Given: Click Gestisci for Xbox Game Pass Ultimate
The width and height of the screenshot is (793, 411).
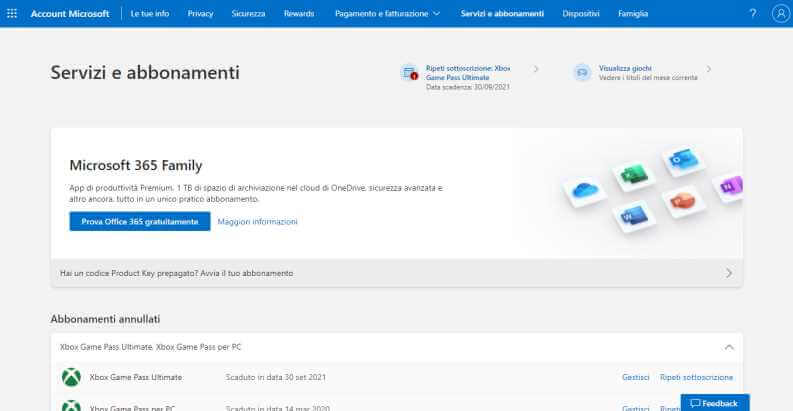Looking at the screenshot, I should pos(635,377).
